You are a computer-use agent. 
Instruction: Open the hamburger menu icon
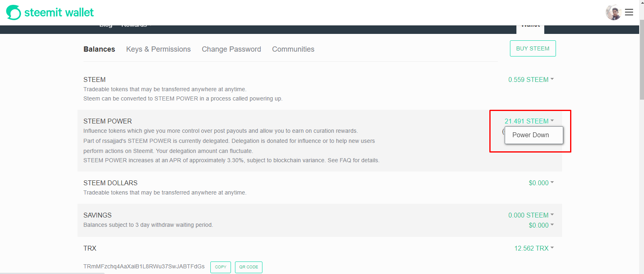click(629, 13)
